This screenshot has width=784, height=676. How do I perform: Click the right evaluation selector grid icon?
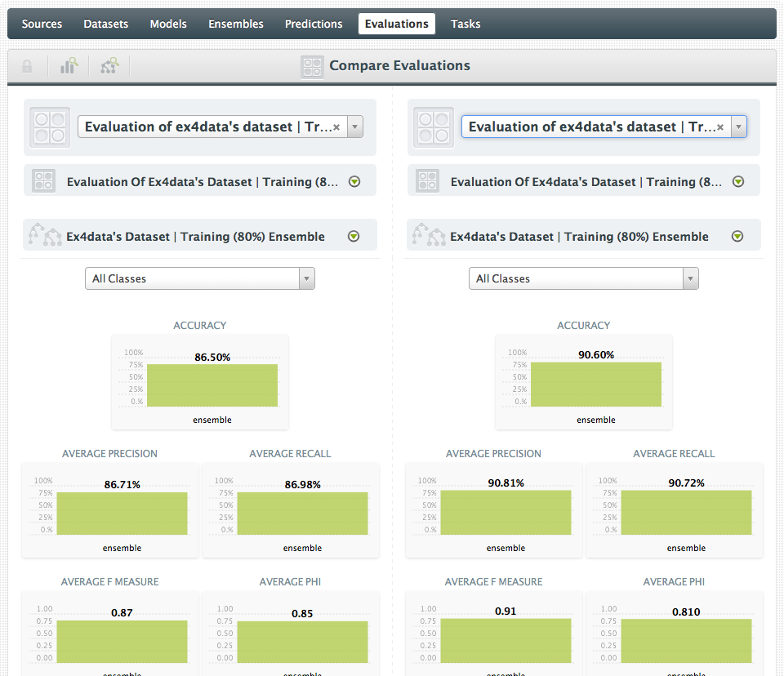pos(434,127)
